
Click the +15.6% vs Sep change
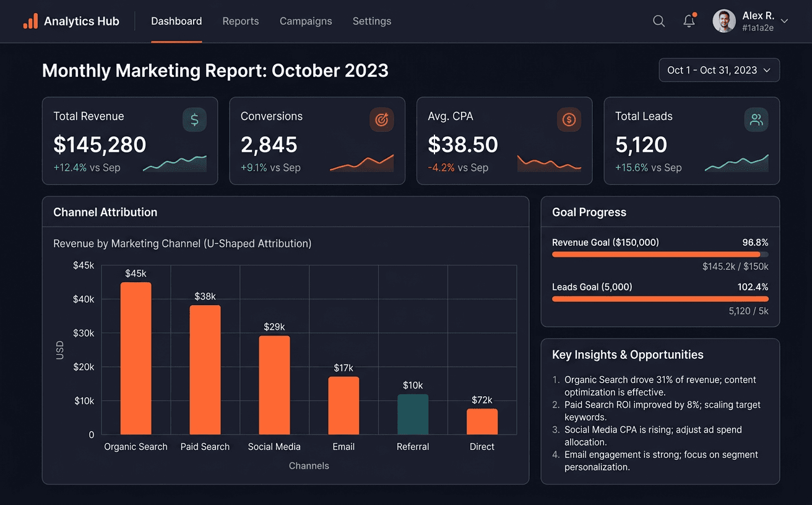649,168
